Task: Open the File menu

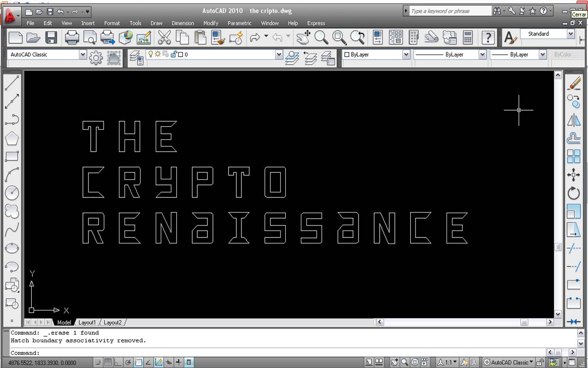Action: 30,23
